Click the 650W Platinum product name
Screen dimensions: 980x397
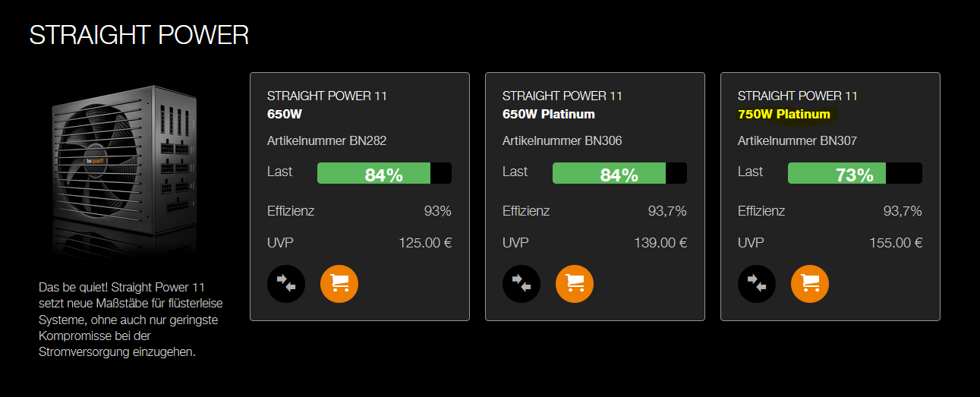[x=548, y=115]
